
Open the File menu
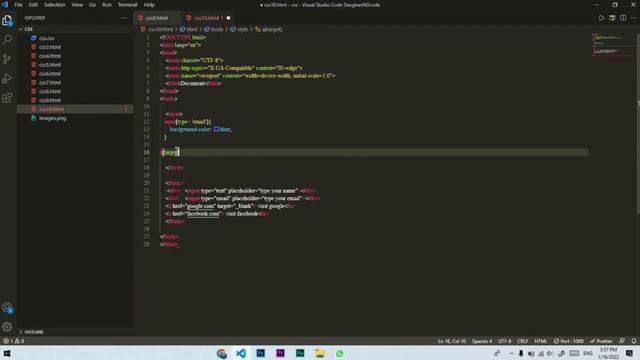(18, 5)
